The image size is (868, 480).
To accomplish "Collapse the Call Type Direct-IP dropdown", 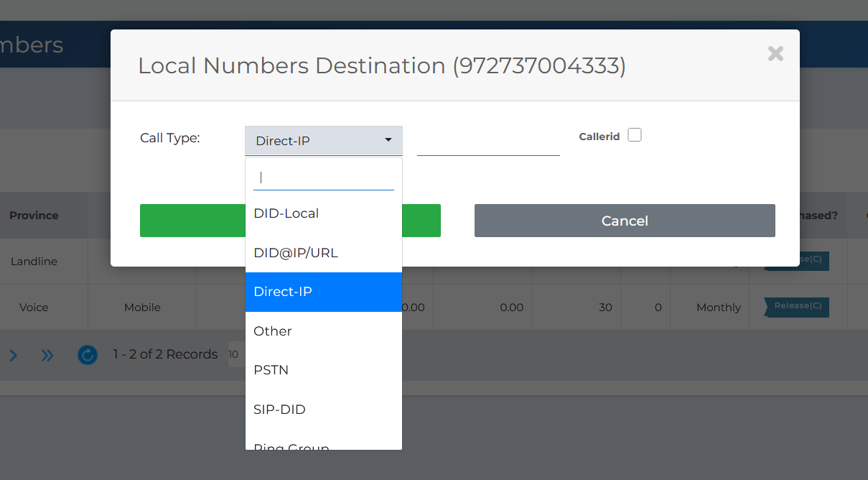I will 324,141.
